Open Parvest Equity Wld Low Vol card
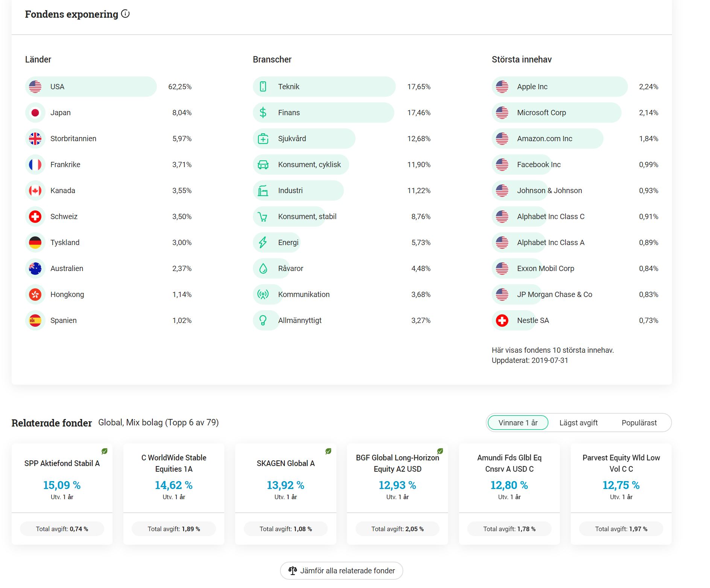The image size is (710, 588). [621, 463]
